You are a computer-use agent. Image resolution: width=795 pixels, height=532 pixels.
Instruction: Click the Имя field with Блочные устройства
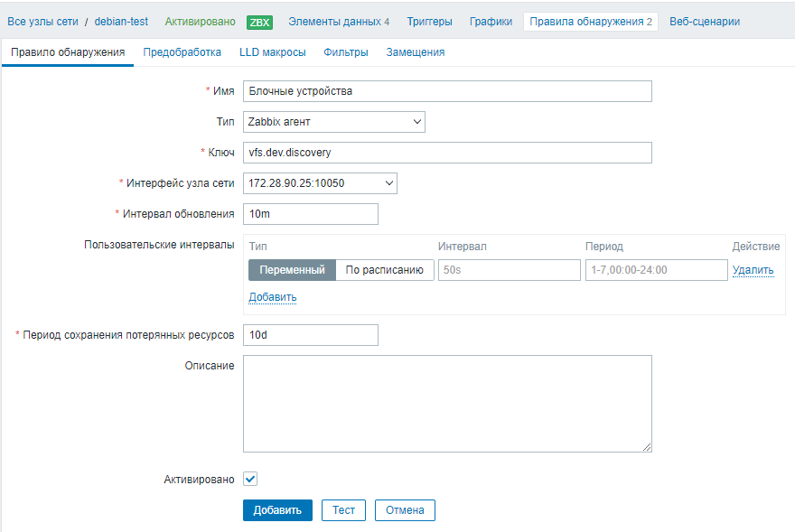tap(448, 91)
